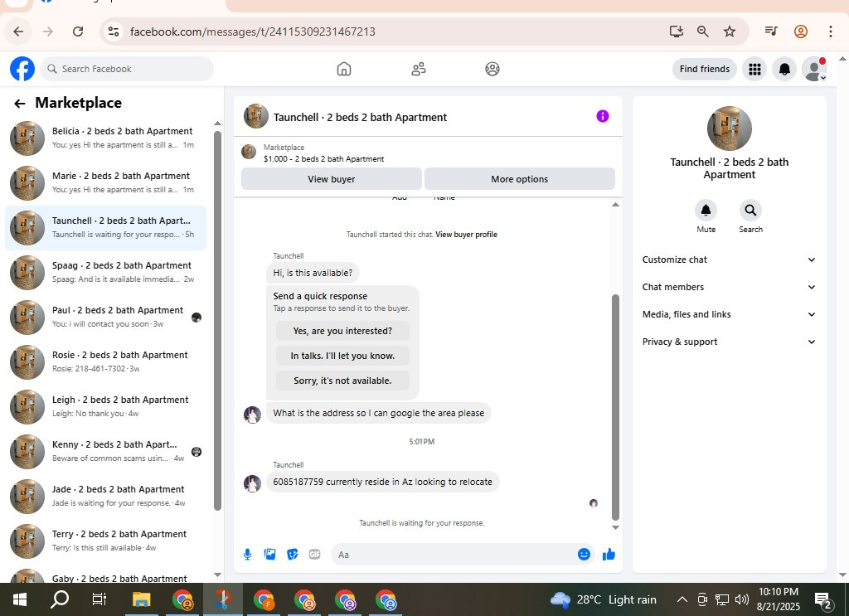Open conversation info purple icon
This screenshot has width=849, height=616.
[603, 116]
